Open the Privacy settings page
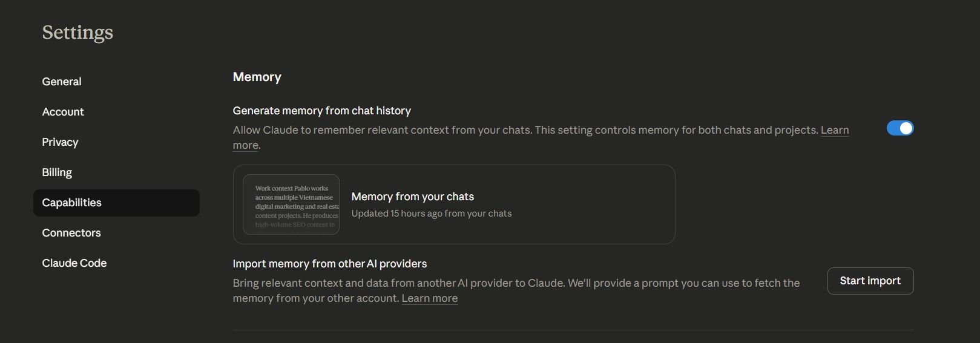980x343 pixels. click(60, 142)
